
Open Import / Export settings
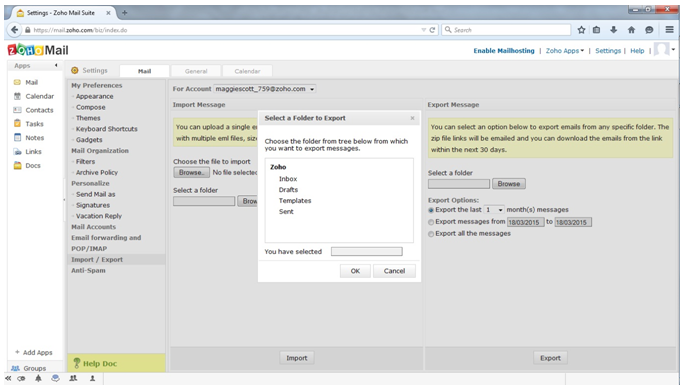97,260
